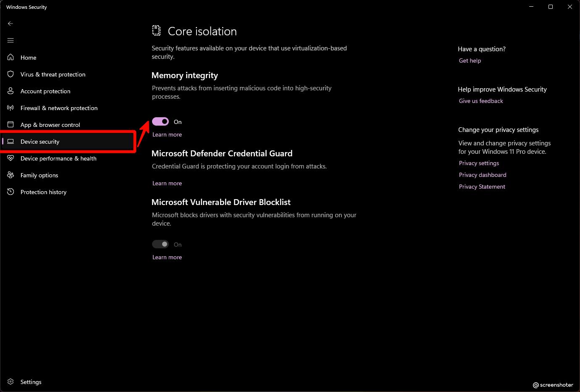
Task: Maximize the Windows Security window
Action: point(551,7)
